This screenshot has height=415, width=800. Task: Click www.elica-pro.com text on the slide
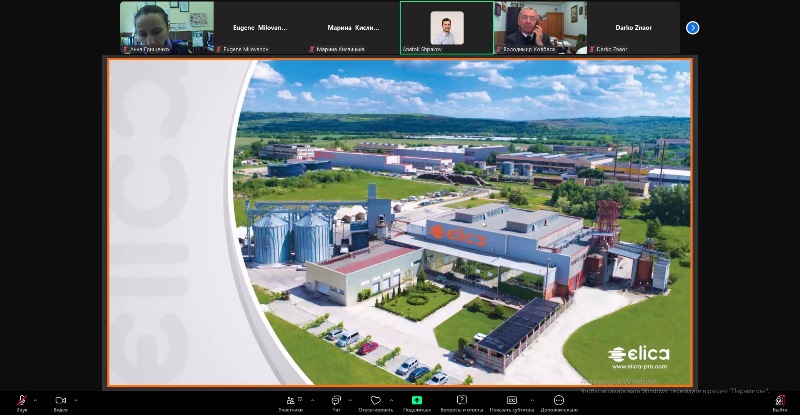[639, 367]
